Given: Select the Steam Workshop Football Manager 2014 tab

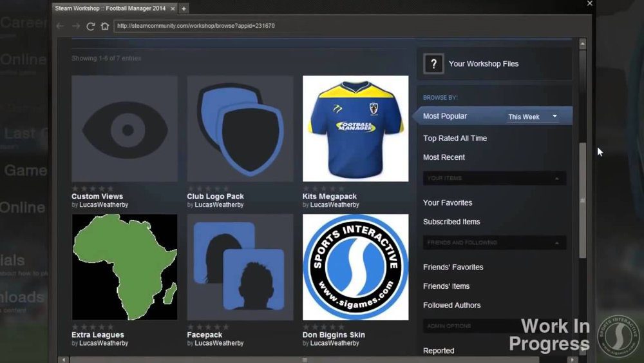Looking at the screenshot, I should tap(111, 8).
